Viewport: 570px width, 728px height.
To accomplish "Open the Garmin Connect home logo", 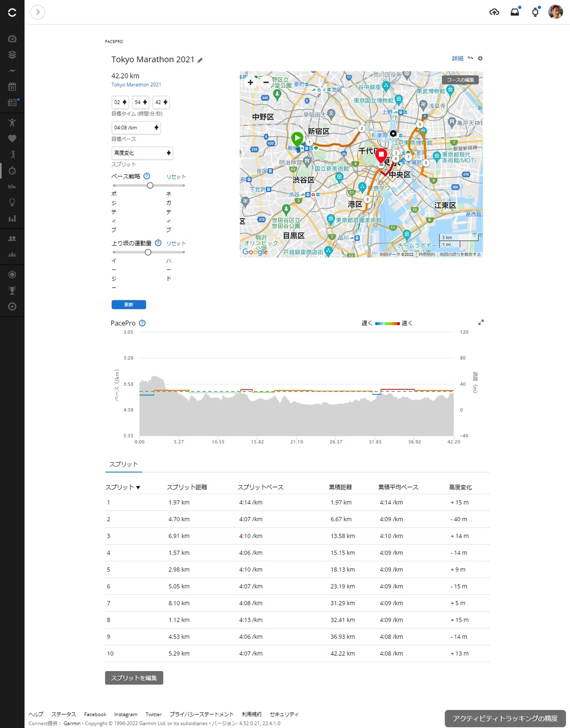I will (x=12, y=12).
